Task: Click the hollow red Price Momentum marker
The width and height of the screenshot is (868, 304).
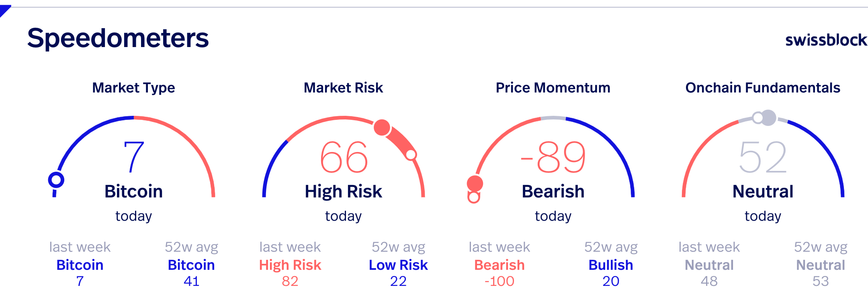Action: (x=474, y=197)
